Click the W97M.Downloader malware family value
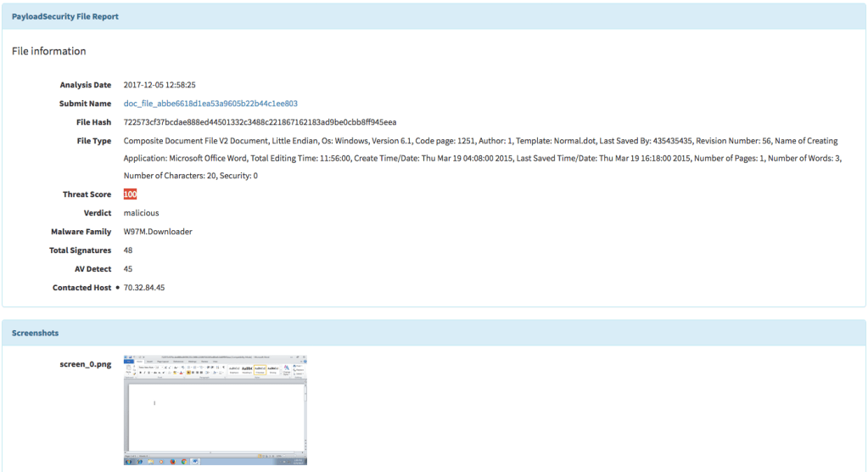868x472 pixels. [x=158, y=232]
